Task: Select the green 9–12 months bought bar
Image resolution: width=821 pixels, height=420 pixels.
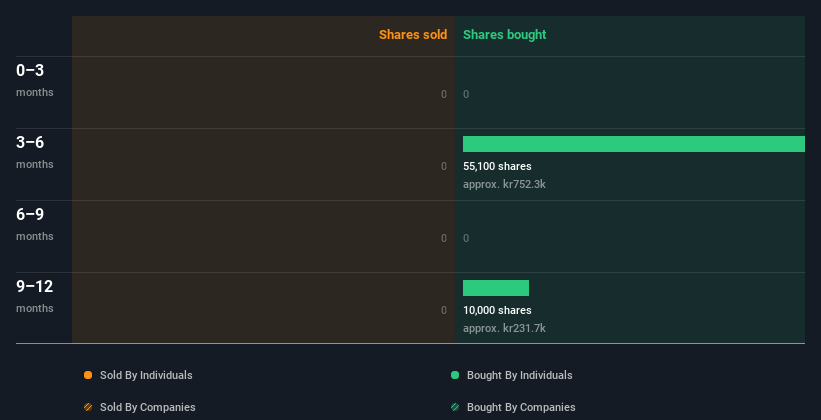Action: [x=496, y=288]
